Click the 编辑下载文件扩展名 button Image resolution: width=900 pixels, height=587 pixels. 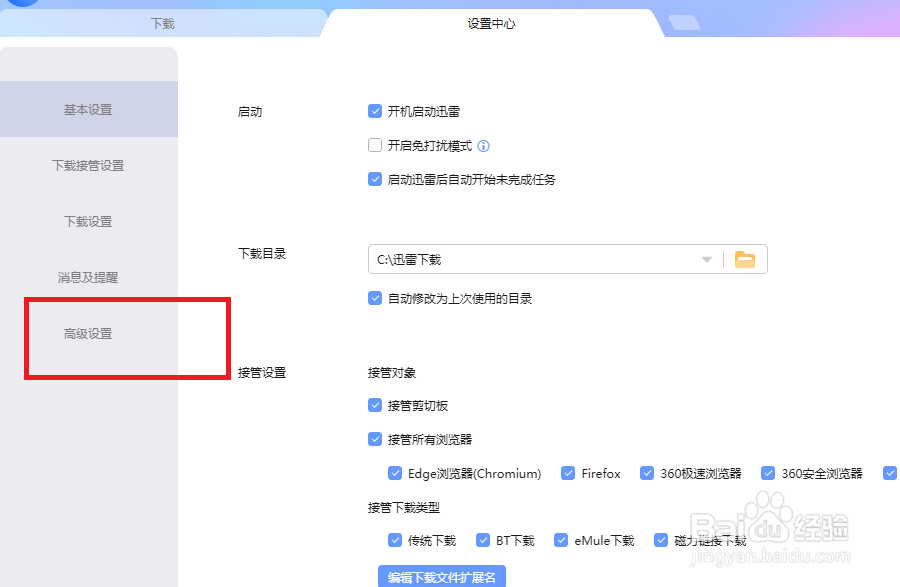tap(446, 576)
